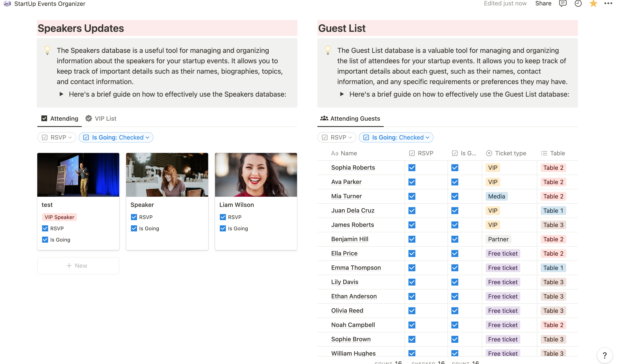Select the Attending Guests tab

(x=350, y=119)
